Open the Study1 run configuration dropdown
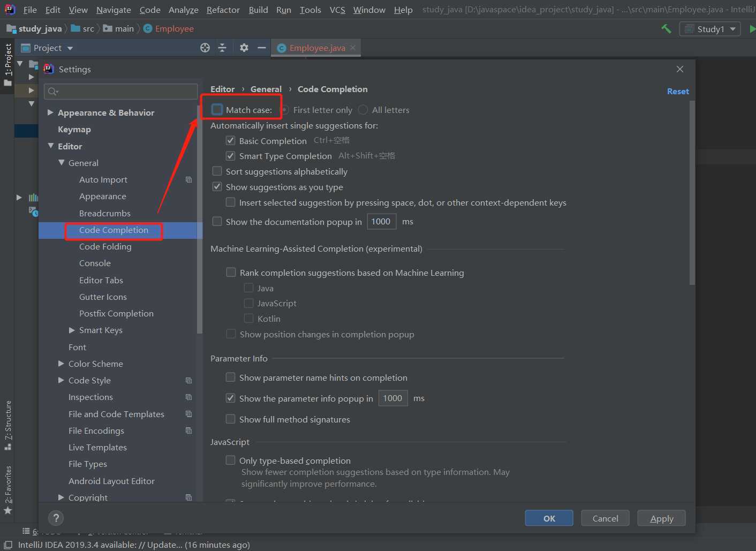756x551 pixels. [710, 29]
